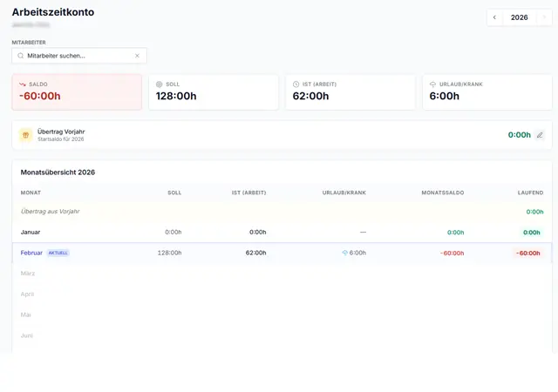Click the trend-down icon in Saldo card
558x392 pixels.
tap(23, 84)
